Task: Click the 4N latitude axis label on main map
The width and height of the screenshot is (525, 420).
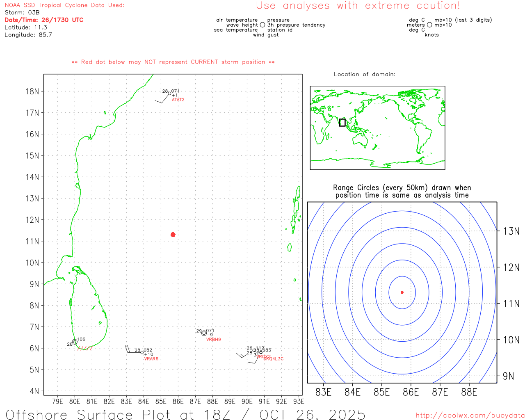Action: 34,391
